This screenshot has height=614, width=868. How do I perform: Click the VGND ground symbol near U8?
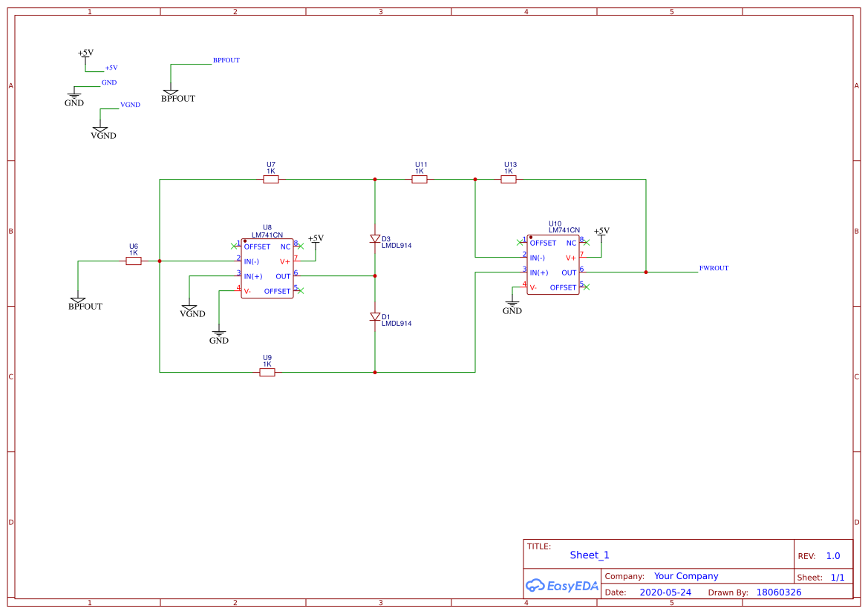pos(191,309)
